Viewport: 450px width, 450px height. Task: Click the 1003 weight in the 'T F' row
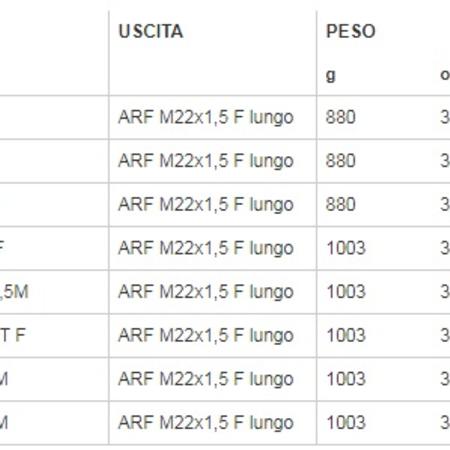(346, 335)
